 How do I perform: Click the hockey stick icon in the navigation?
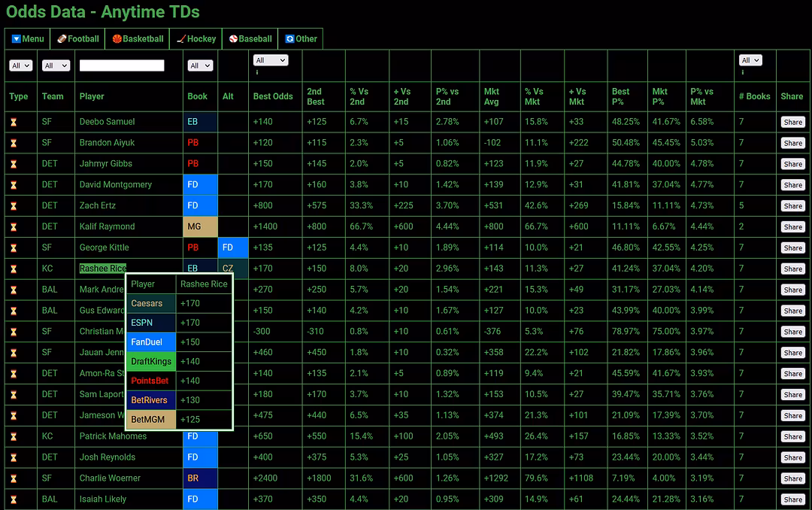(181, 39)
